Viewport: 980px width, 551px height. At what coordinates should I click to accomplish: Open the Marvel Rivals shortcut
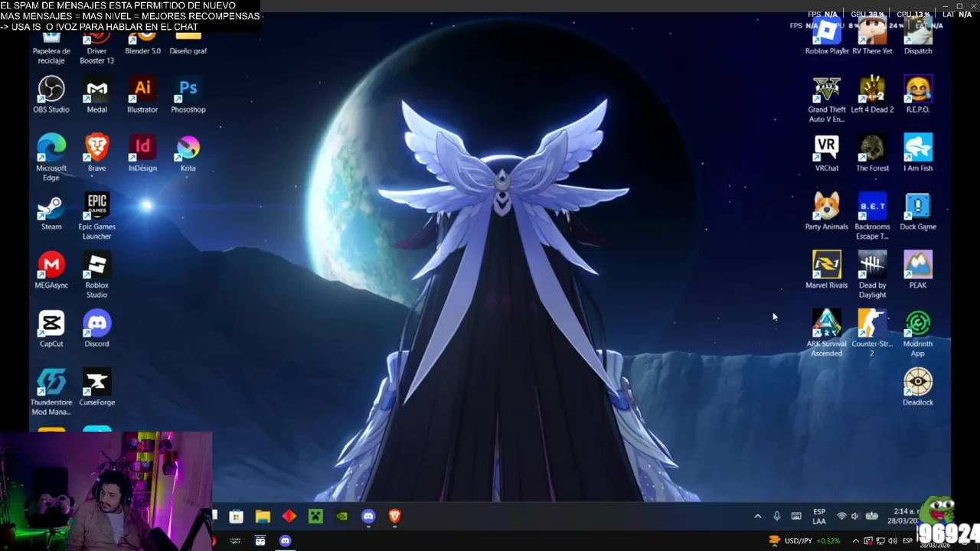(x=827, y=270)
